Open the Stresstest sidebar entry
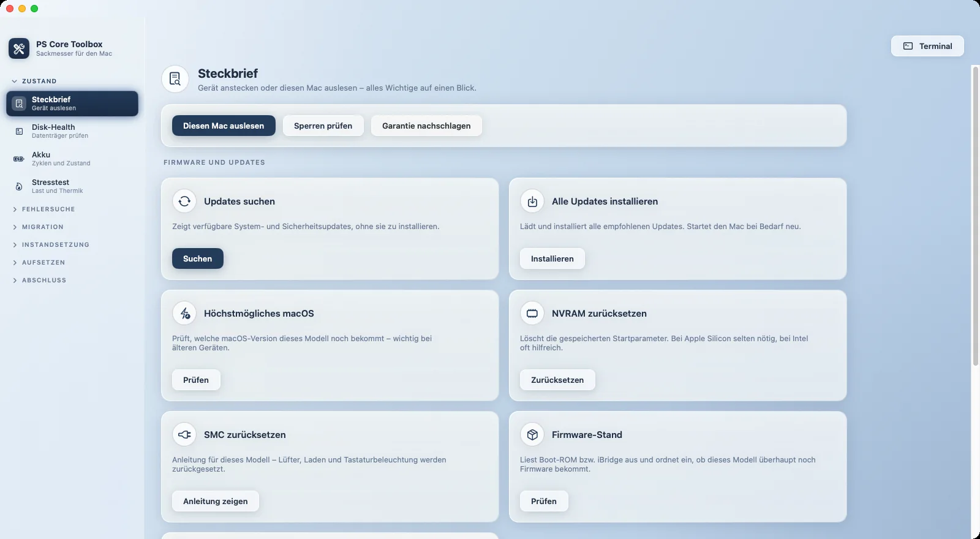Viewport: 980px width, 539px height. [72, 186]
